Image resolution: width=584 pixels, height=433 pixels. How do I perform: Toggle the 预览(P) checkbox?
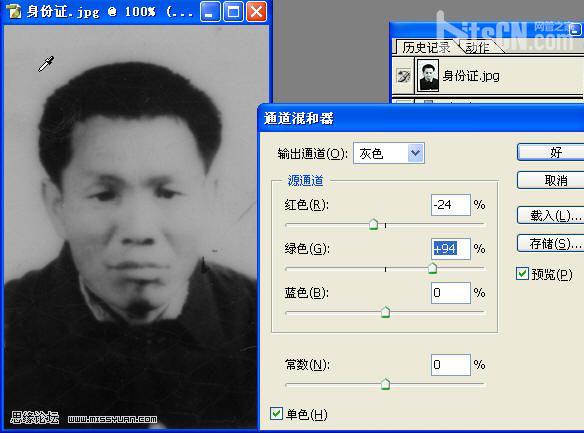point(522,274)
